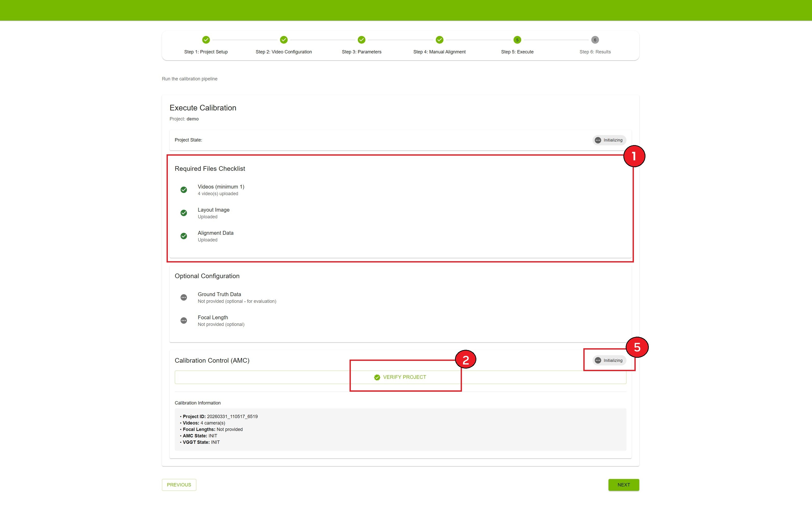The width and height of the screenshot is (812, 508).
Task: Click the "4 video(s) uploaded" text
Action: click(218, 194)
